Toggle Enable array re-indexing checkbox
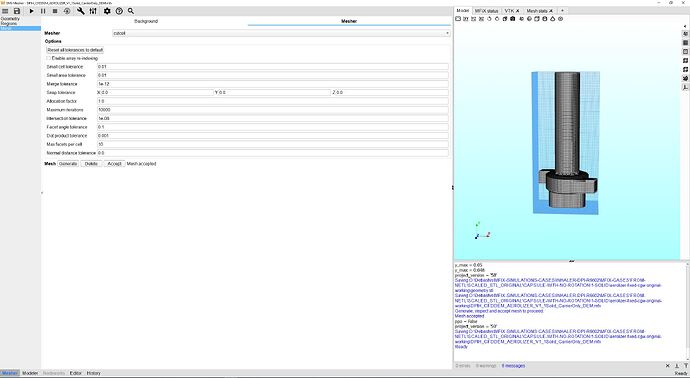The height and width of the screenshot is (378, 690). pos(48,58)
